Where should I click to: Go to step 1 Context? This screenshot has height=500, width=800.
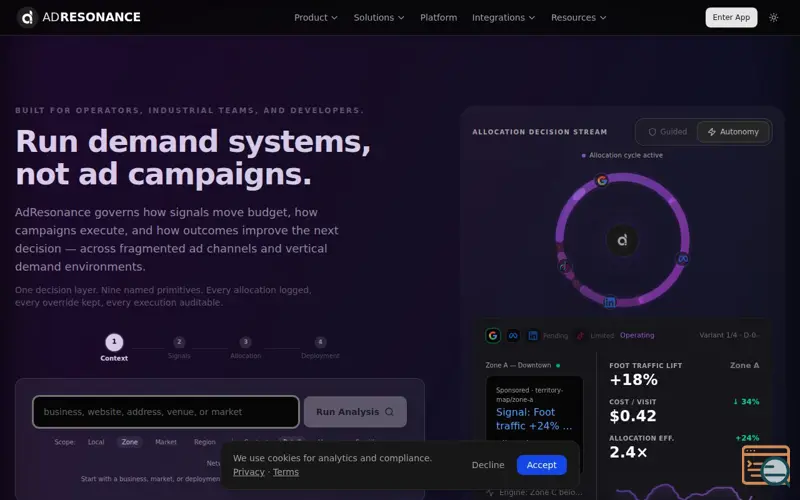[x=114, y=347]
